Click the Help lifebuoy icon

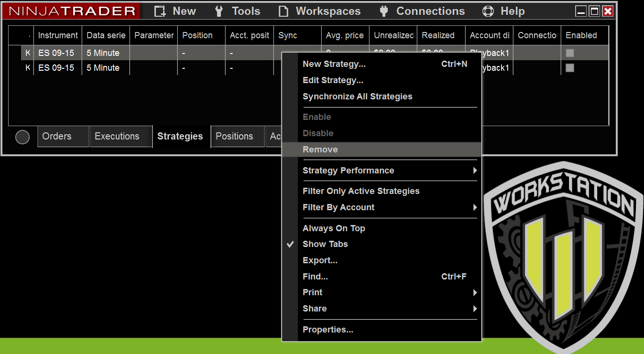(x=488, y=11)
